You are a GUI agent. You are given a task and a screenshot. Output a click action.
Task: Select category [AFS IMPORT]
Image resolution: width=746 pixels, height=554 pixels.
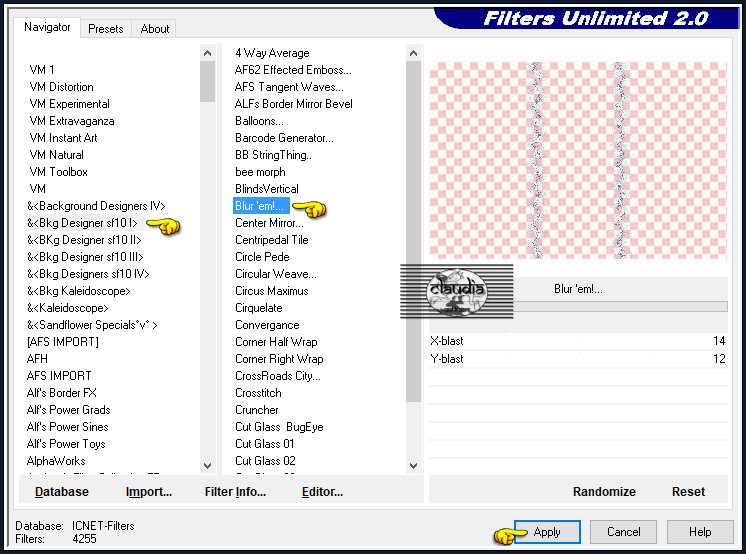pos(63,342)
